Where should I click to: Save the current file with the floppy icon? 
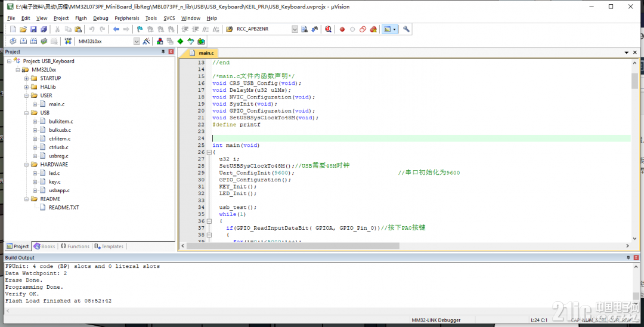point(33,29)
